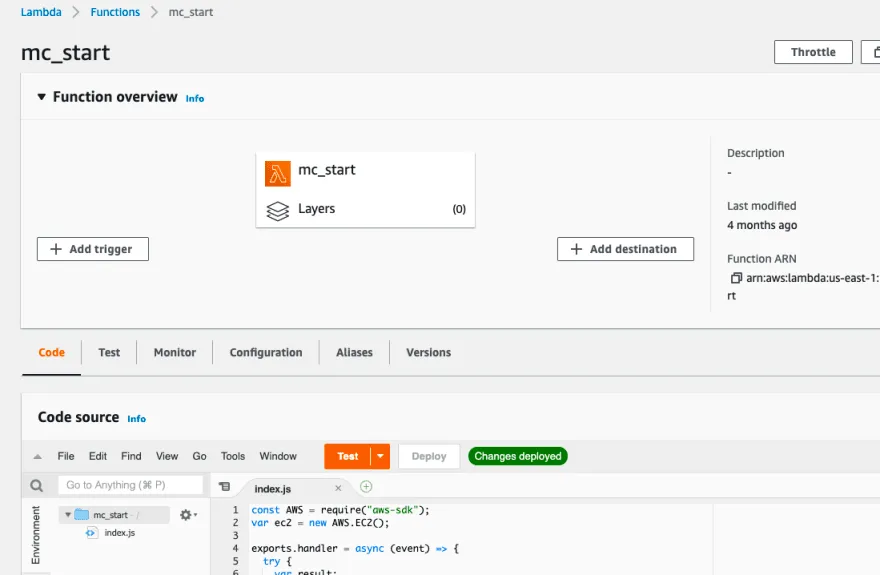Viewport: 880px width, 575px height.
Task: Open the environment gear settings icon
Action: tap(188, 514)
